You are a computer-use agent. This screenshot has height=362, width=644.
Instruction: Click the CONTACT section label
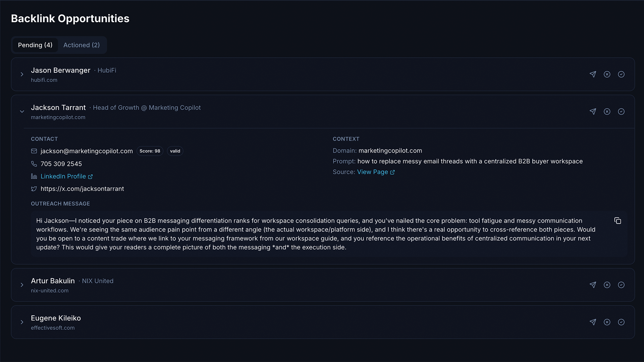pos(44,139)
